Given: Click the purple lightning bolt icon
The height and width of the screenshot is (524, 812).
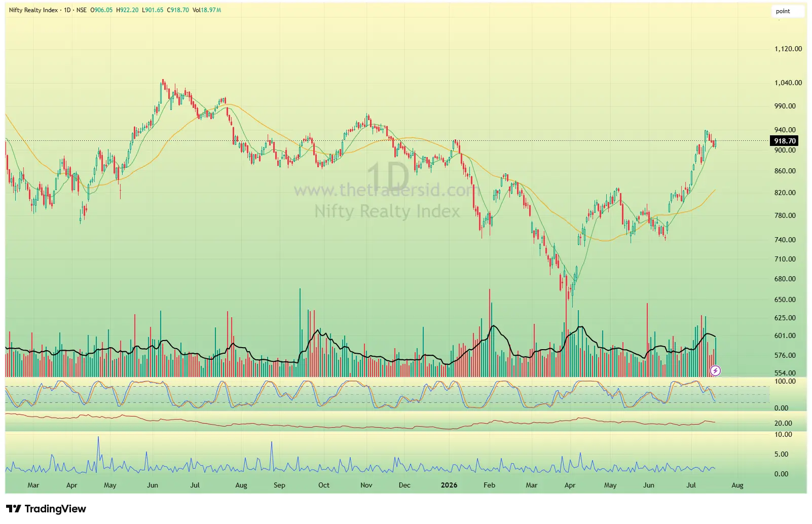Looking at the screenshot, I should coord(715,371).
